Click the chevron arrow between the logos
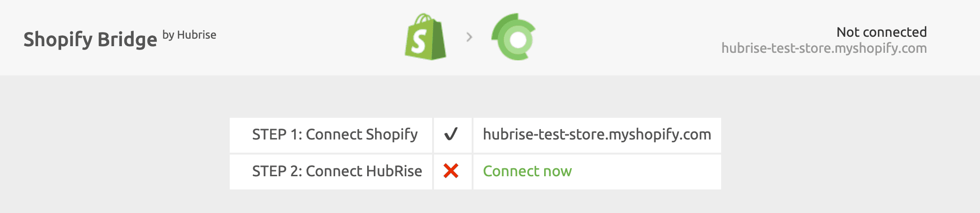 pos(469,37)
